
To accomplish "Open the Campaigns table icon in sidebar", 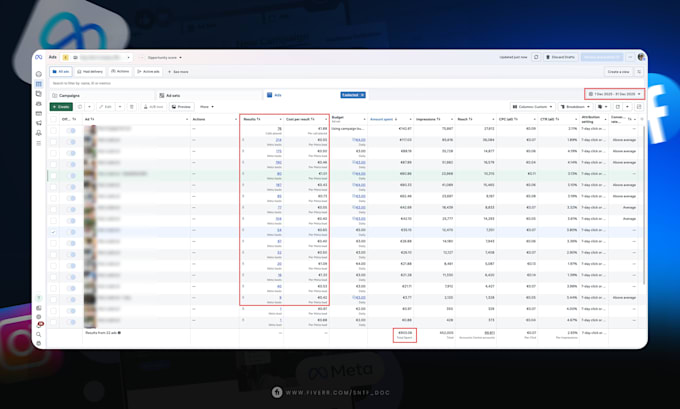I will point(39,84).
